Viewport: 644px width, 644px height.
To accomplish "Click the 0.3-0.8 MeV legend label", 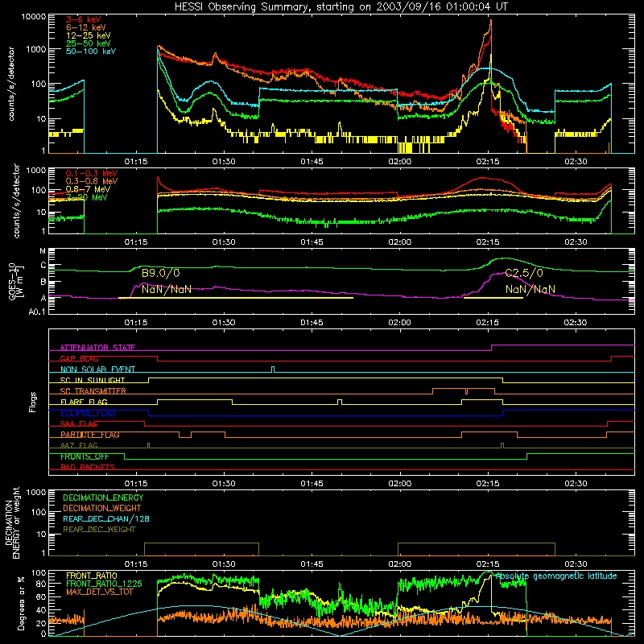I will (x=92, y=181).
